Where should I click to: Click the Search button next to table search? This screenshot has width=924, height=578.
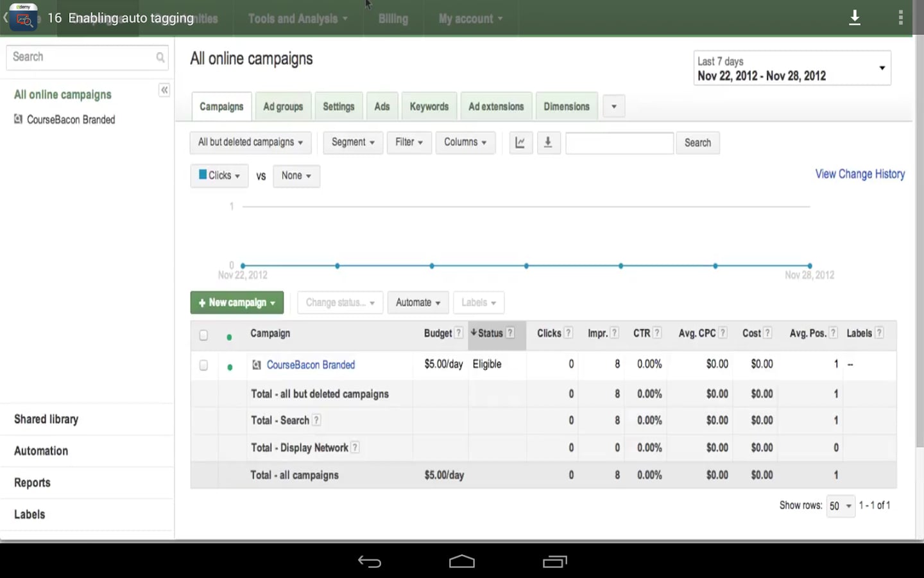click(697, 143)
